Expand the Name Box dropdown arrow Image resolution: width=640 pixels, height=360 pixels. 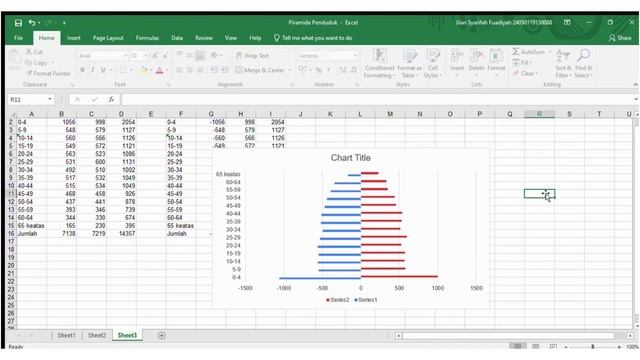point(50,99)
